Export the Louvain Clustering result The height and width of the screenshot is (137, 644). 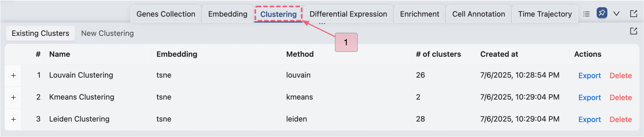[x=589, y=76]
